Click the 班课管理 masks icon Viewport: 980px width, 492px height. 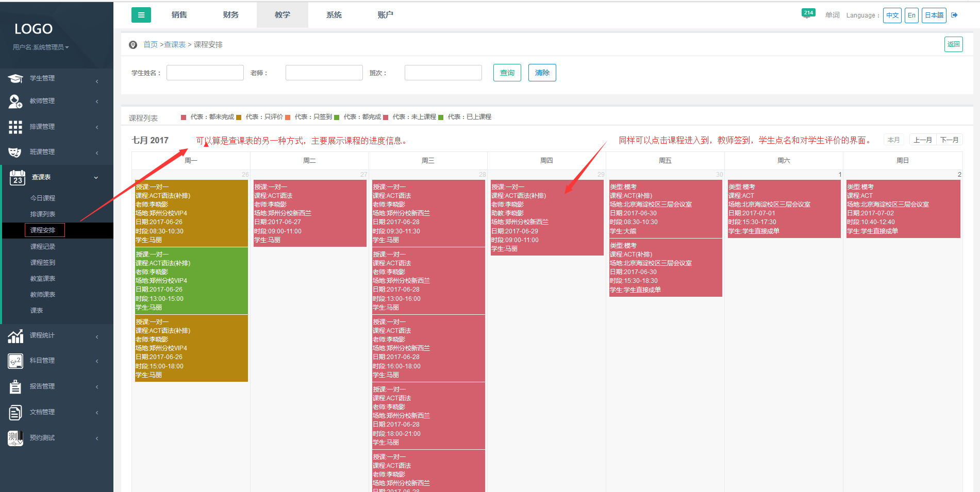tap(15, 152)
